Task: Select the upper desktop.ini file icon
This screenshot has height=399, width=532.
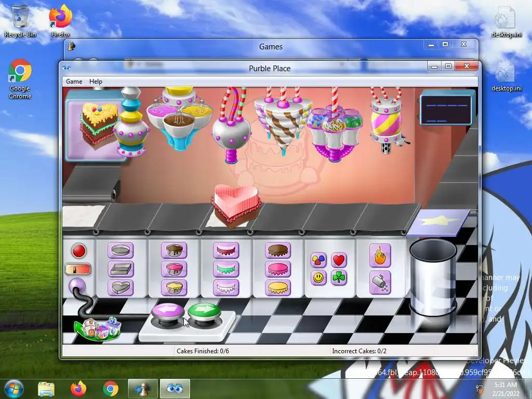Action: tap(507, 22)
